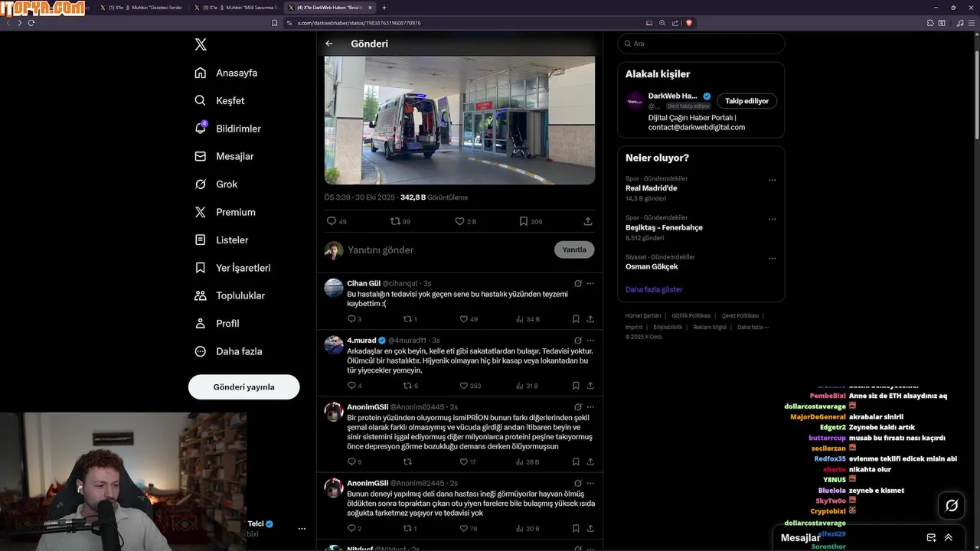The height and width of the screenshot is (551, 980).
Task: Open options for Beşiktaş - Fenerbahçe trend
Action: (x=772, y=219)
